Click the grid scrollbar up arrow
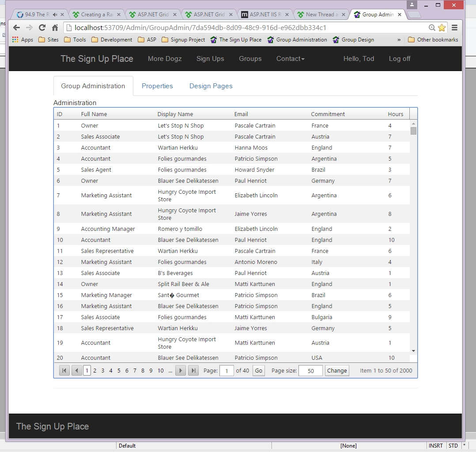Viewport: 476px width, 452px height. point(413,124)
